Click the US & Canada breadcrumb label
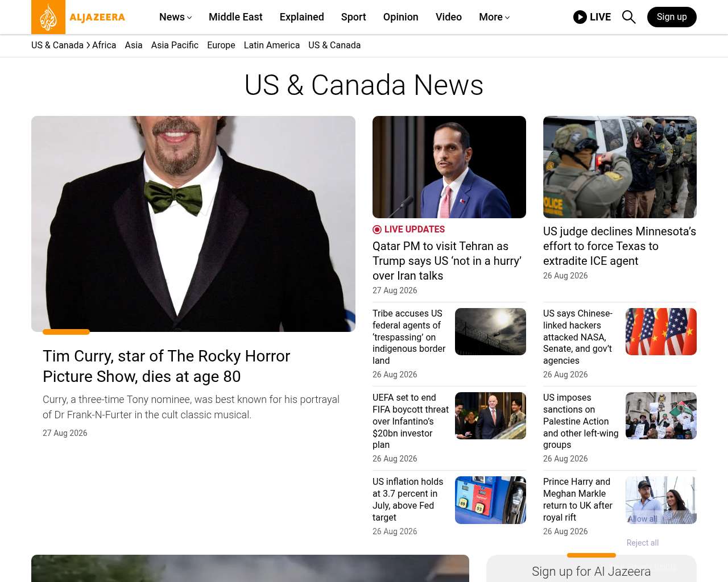Screen dimensions: 728x582 point(57,45)
